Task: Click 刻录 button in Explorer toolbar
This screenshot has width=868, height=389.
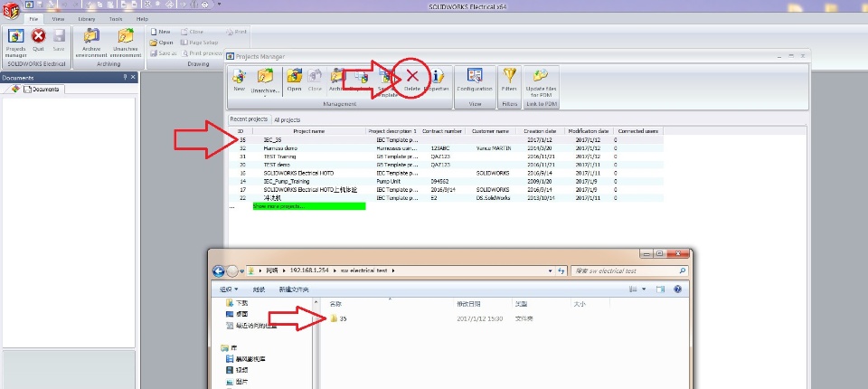Action: click(259, 289)
